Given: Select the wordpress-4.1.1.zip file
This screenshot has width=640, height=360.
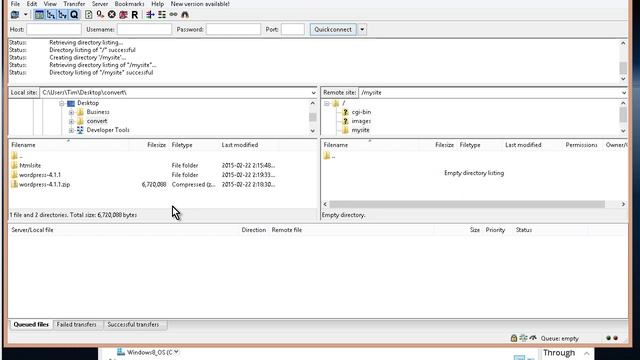Looking at the screenshot, I should point(44,184).
